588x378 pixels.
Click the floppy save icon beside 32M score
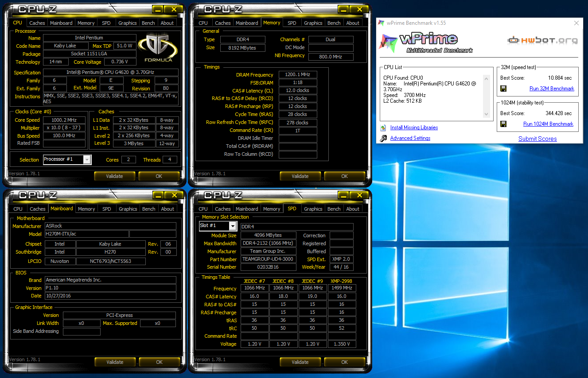503,89
